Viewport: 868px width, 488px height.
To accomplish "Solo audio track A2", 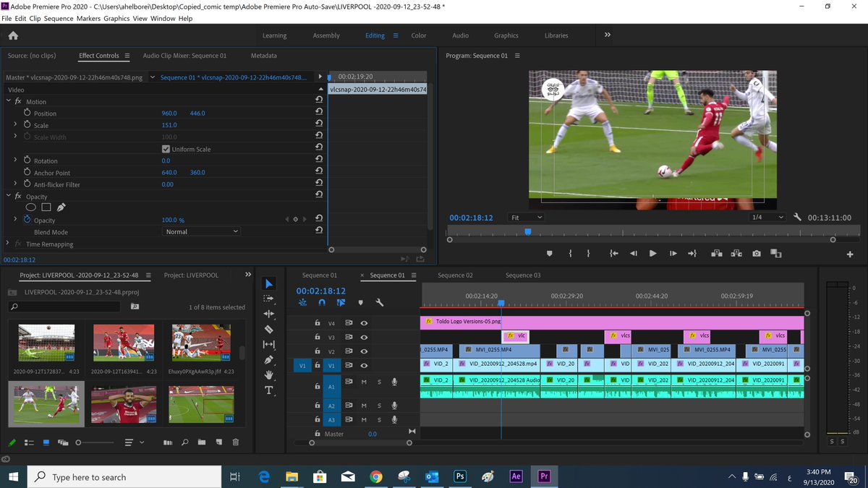I will coord(379,406).
